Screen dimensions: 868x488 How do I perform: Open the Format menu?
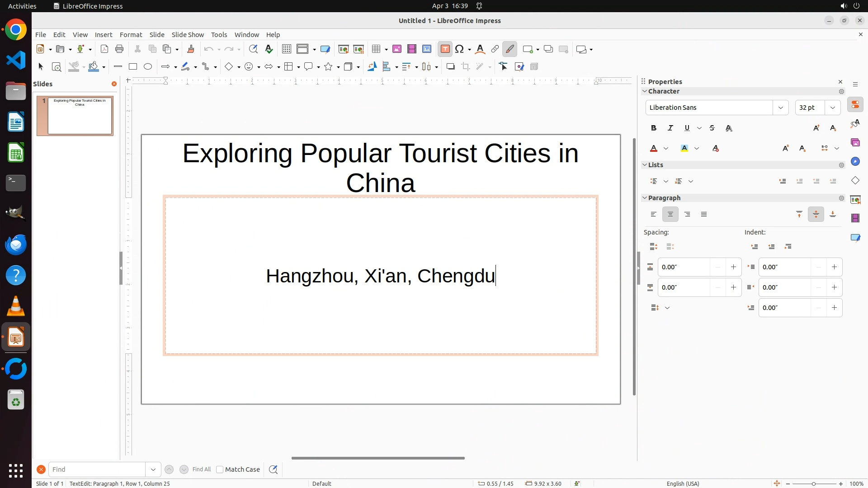[131, 35]
